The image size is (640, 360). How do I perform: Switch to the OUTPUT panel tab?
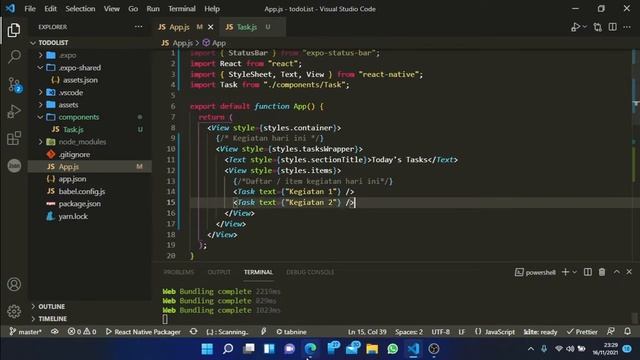[x=219, y=272]
